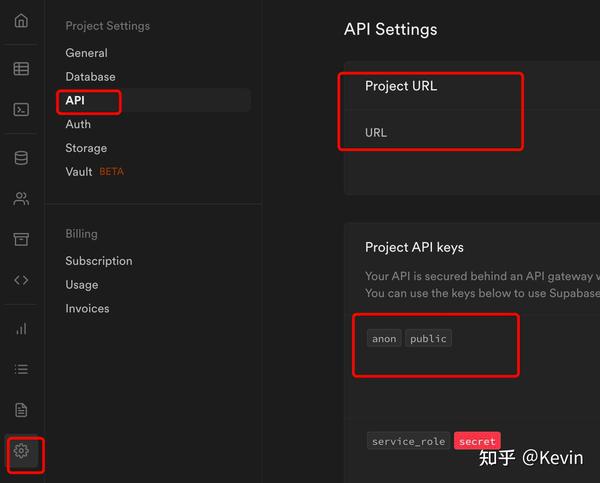Click the Settings gear icon

(22, 452)
